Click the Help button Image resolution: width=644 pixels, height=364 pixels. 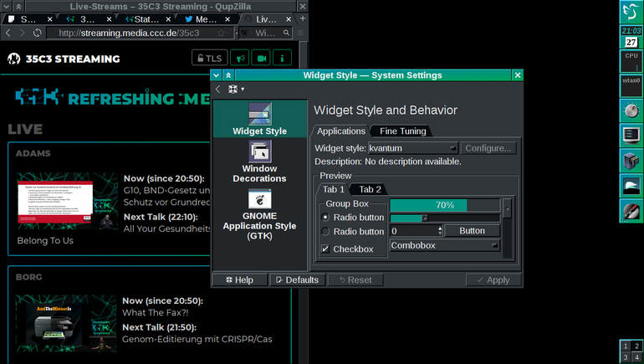[x=239, y=279]
